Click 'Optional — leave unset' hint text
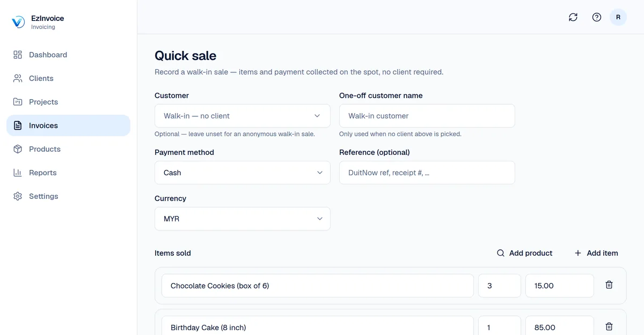Screen dimensions: 644x335 tap(235, 134)
